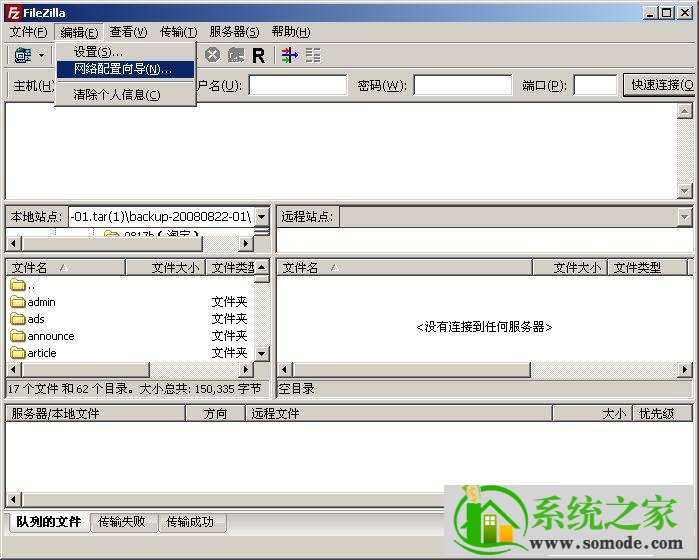Click the FileZilla title bar logo icon
This screenshot has height=560, width=699.
coord(13,12)
